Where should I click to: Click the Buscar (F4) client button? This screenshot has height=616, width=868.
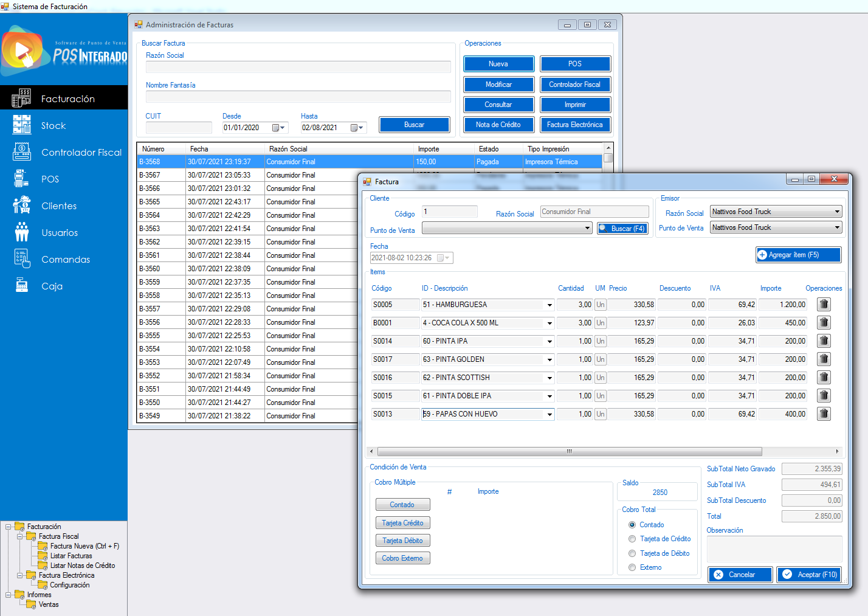point(622,229)
